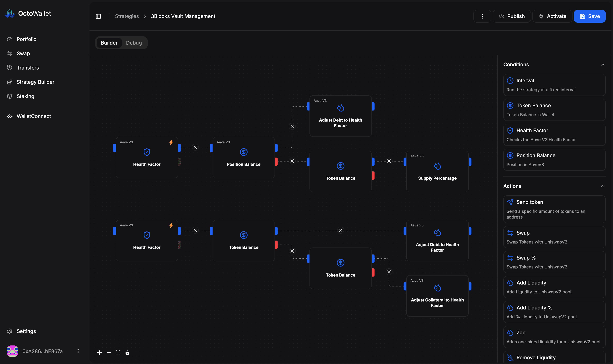613x364 pixels.
Task: Click the wallet avatar thumbnail
Action: coord(12,351)
